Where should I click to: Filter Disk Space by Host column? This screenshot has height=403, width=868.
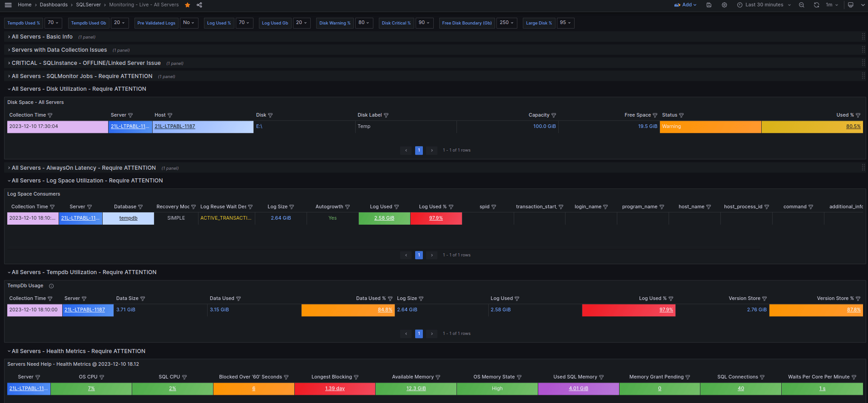(170, 115)
